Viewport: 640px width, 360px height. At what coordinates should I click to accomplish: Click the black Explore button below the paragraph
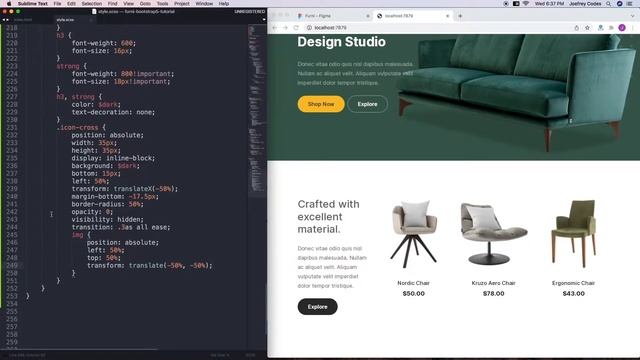(318, 307)
